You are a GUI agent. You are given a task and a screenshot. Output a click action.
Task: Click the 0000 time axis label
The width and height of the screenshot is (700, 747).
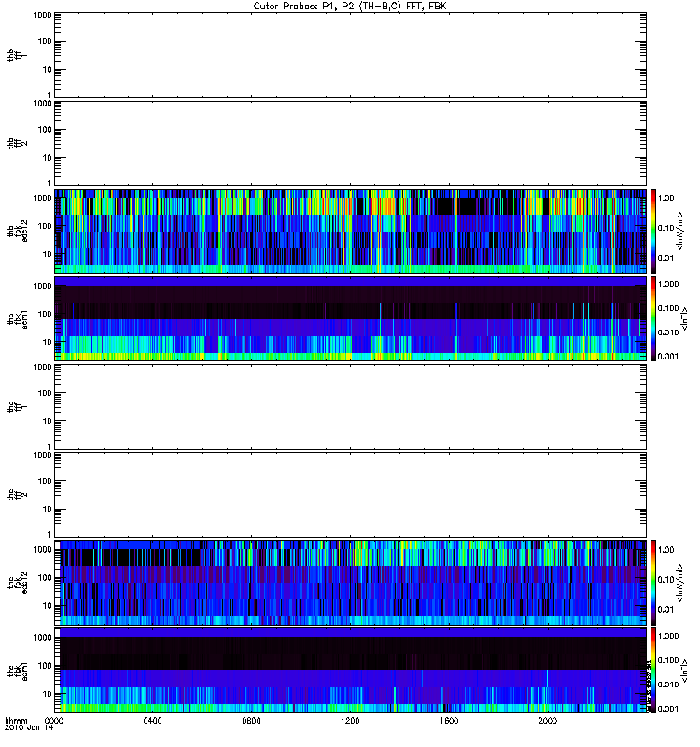[54, 721]
